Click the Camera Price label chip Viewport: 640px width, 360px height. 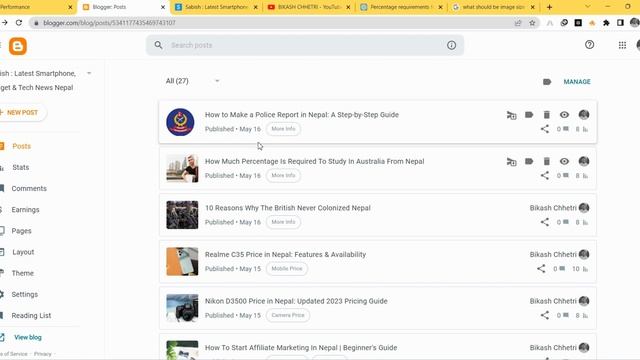288,315
